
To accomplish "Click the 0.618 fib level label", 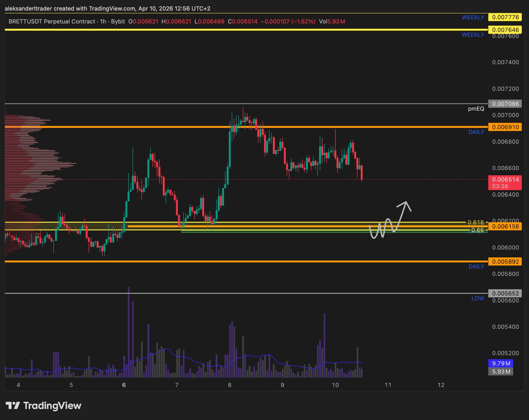I will [x=476, y=222].
